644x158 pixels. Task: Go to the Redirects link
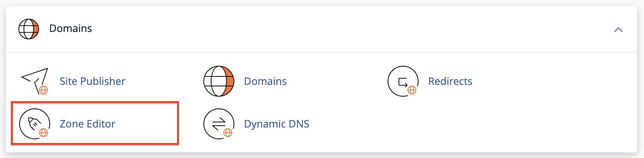click(450, 81)
